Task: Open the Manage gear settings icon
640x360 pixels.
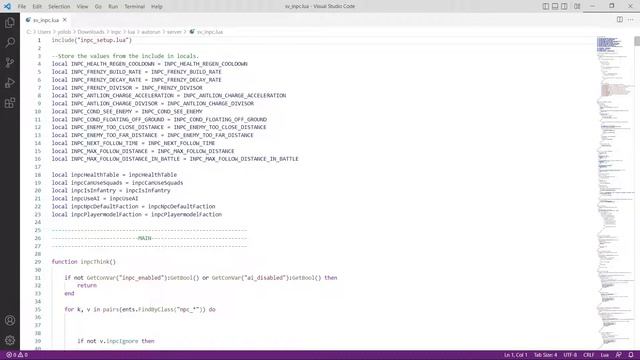Action: (x=10, y=340)
